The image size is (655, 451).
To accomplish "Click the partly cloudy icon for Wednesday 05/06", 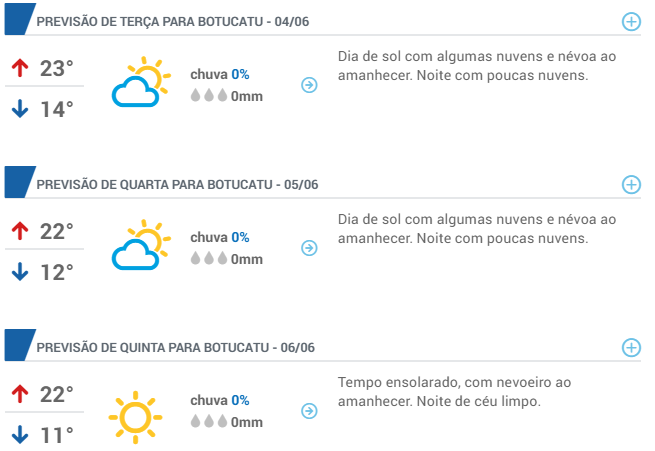I will (141, 245).
